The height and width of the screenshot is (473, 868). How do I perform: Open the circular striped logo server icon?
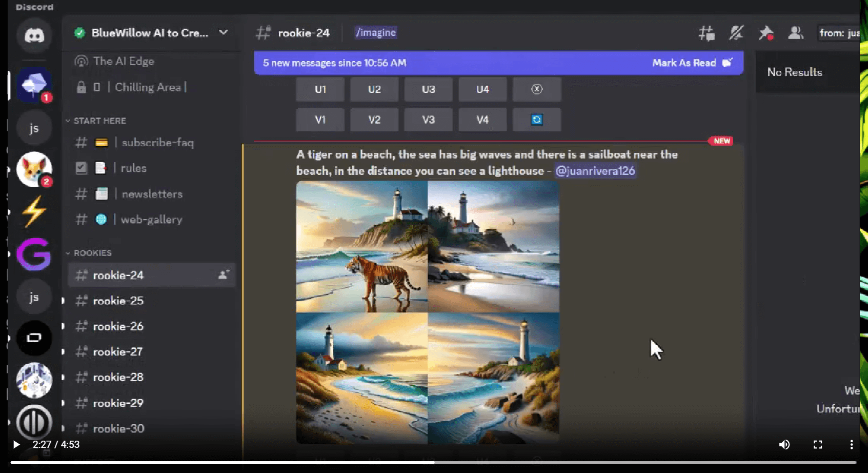(34, 422)
